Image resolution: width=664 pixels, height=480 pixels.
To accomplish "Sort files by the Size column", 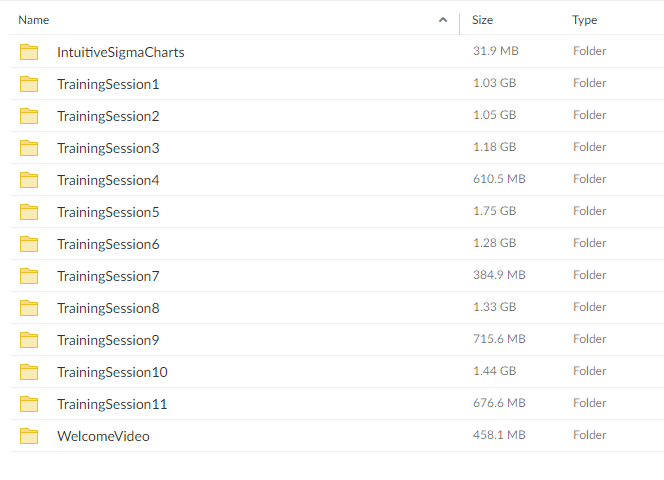I will point(482,20).
